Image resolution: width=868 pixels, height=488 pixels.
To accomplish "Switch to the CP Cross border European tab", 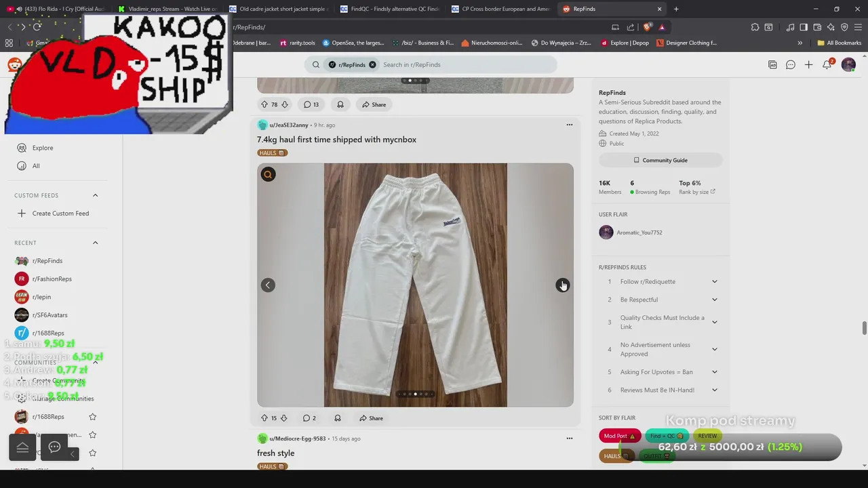I will [x=500, y=9].
